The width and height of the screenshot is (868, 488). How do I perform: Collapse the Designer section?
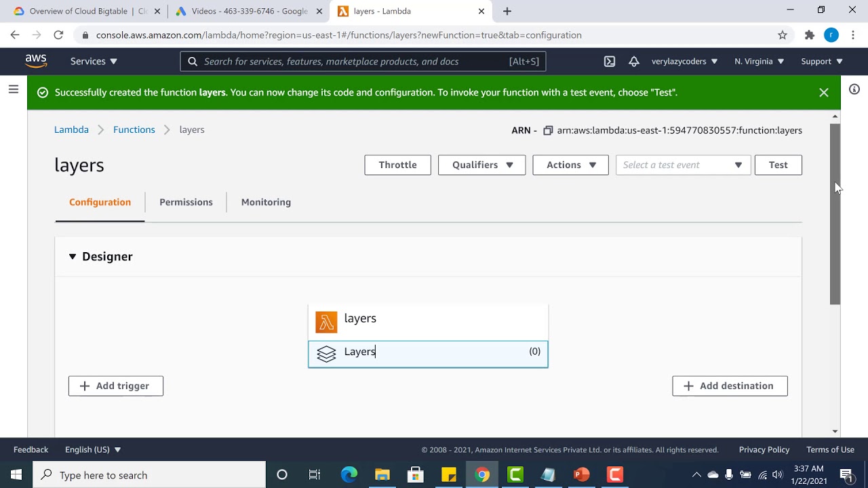(73, 256)
